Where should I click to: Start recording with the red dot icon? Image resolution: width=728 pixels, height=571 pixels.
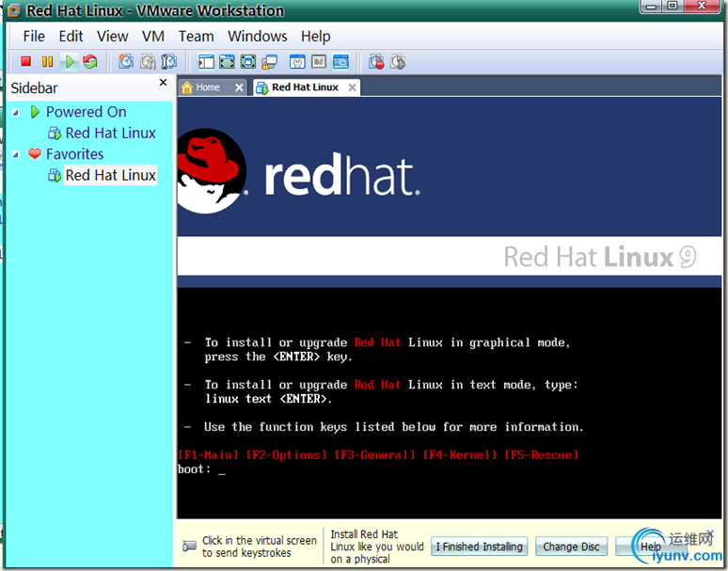pos(376,61)
